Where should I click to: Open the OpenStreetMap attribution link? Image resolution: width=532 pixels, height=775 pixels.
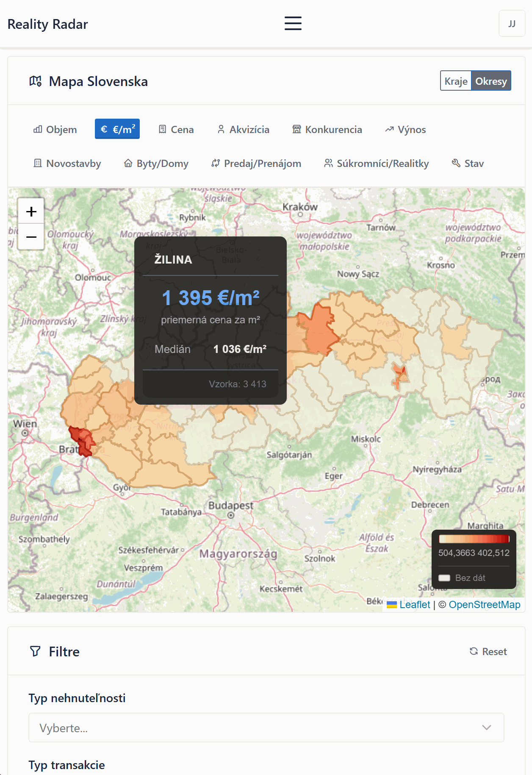click(x=485, y=605)
